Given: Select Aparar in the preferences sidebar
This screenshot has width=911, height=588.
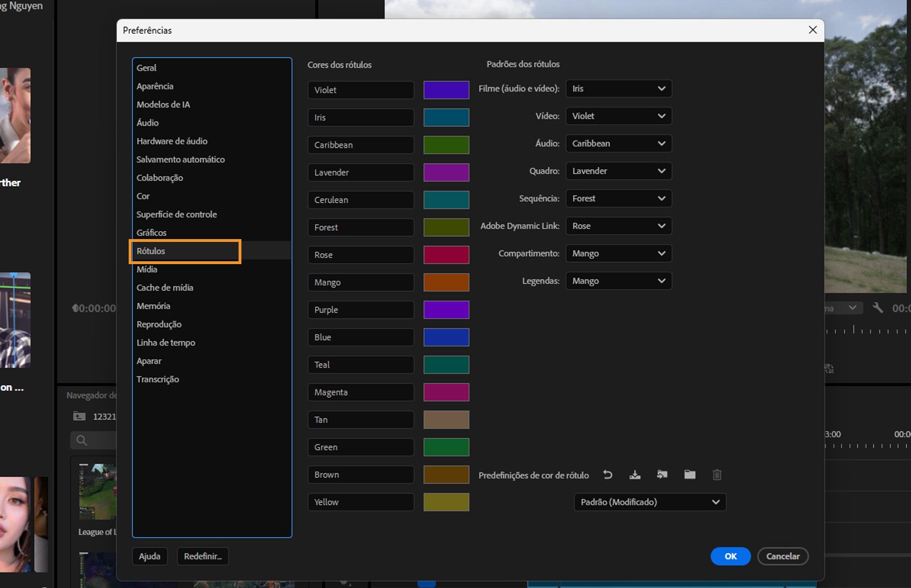Looking at the screenshot, I should (x=212, y=361).
